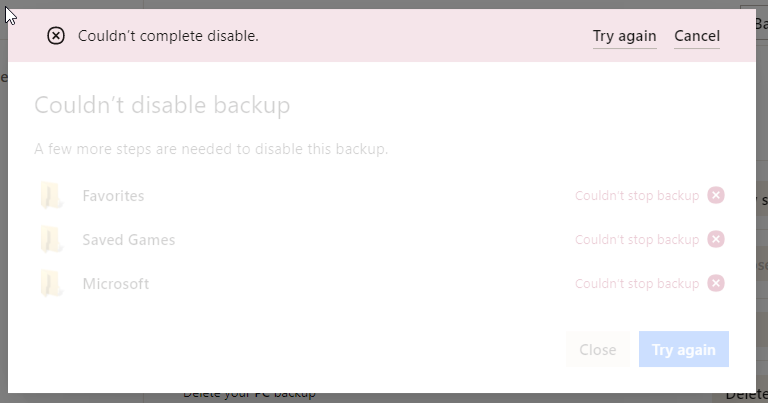Click the error icon on the Saved Games row

(715, 239)
